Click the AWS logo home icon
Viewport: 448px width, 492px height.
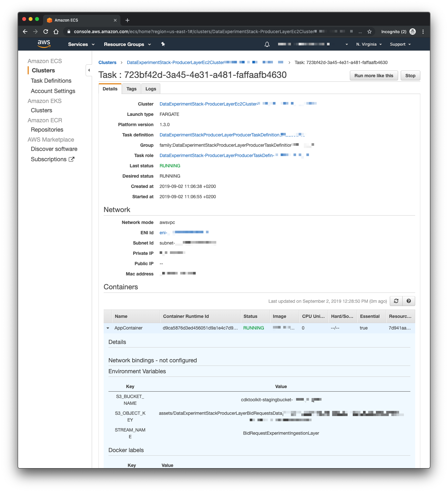(44, 44)
